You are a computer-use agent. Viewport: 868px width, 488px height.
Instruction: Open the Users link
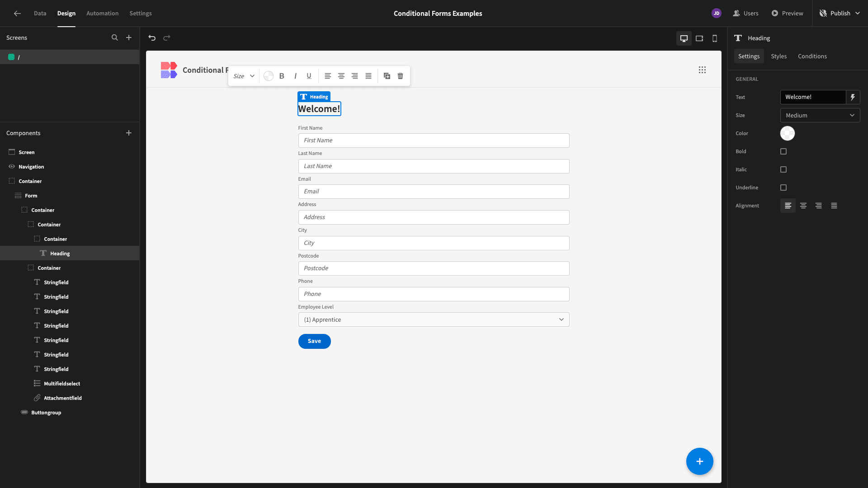pyautogui.click(x=746, y=14)
